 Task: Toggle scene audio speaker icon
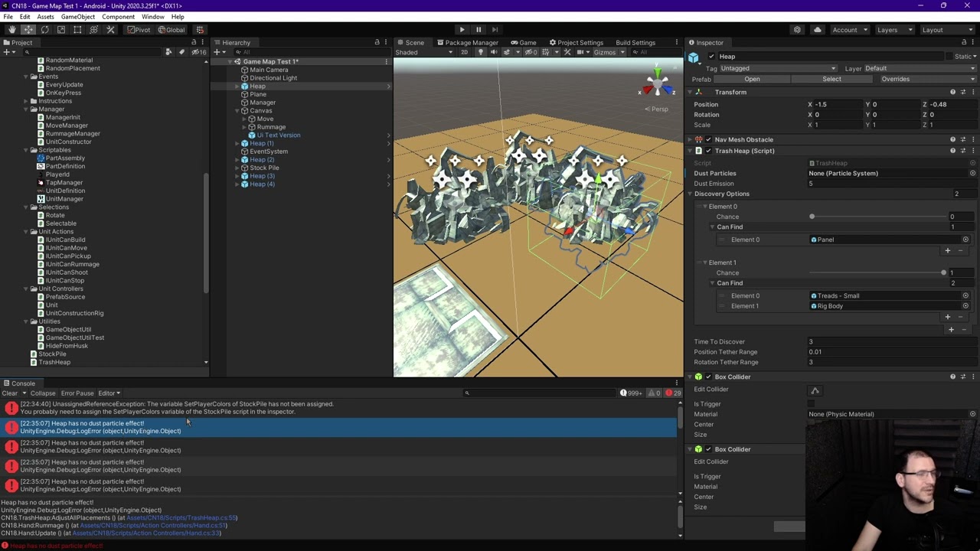tap(493, 52)
